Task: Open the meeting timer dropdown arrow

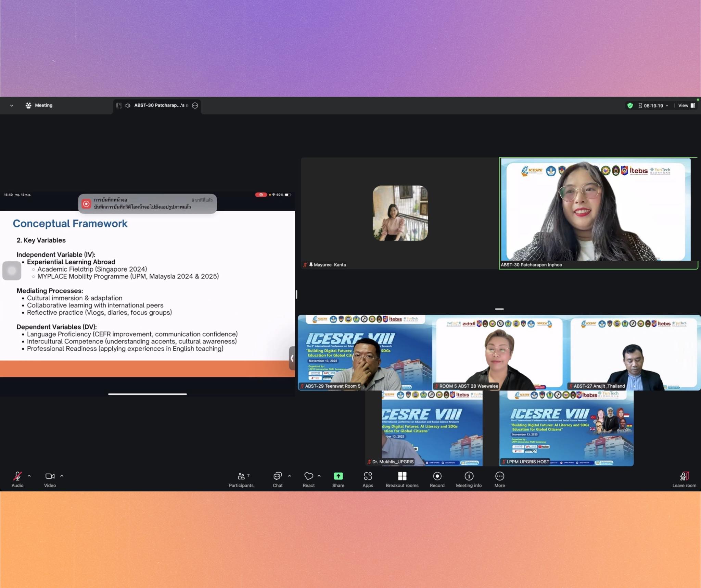Action: (667, 106)
